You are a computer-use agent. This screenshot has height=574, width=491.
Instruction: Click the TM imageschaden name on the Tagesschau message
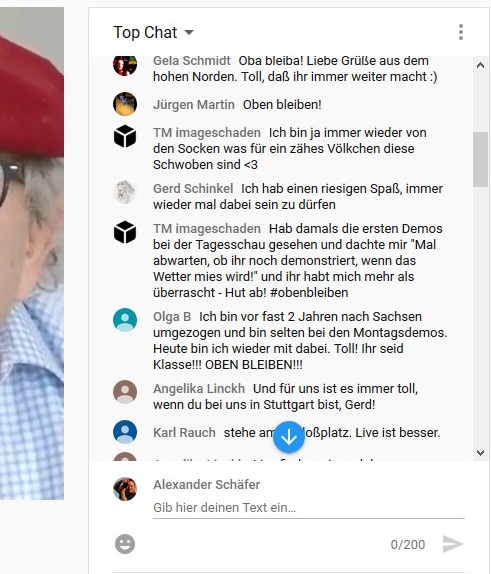click(x=207, y=228)
